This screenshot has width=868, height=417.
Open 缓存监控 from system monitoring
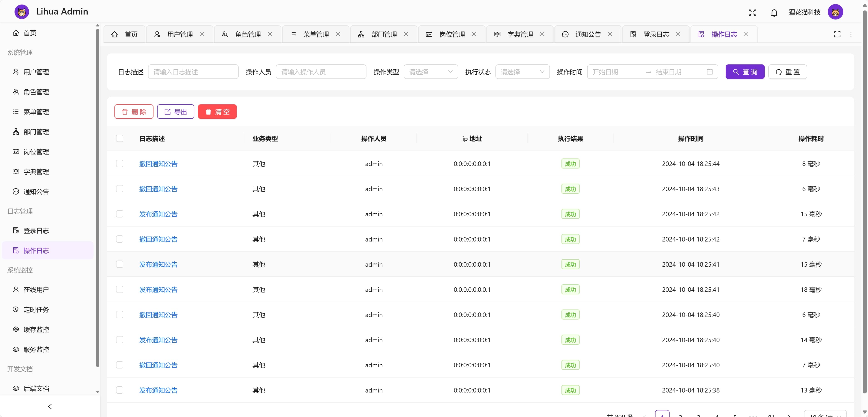tap(36, 329)
